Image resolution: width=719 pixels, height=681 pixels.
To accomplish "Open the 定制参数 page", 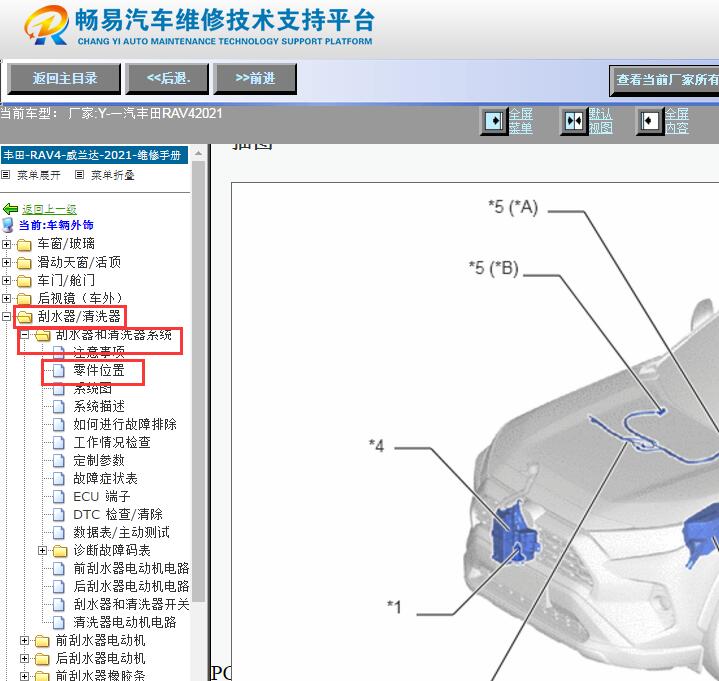I will click(x=99, y=460).
